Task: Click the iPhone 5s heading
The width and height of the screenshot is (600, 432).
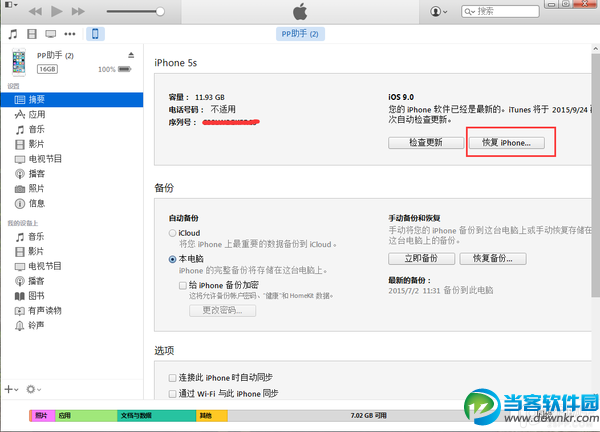Action: point(176,63)
